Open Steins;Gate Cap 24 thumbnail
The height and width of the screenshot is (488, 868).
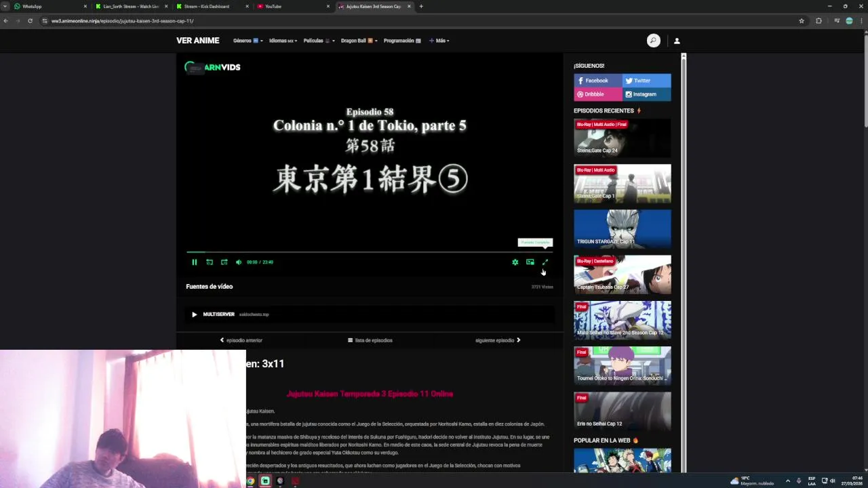click(623, 138)
